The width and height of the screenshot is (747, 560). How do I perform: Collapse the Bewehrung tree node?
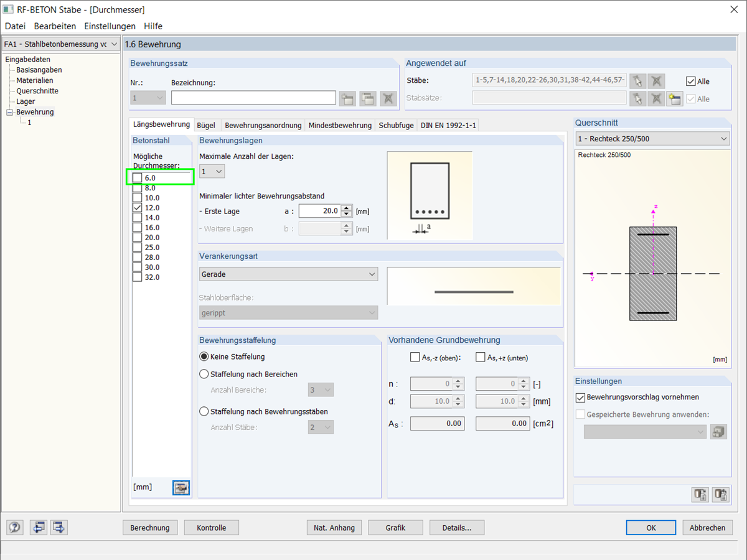coord(9,112)
